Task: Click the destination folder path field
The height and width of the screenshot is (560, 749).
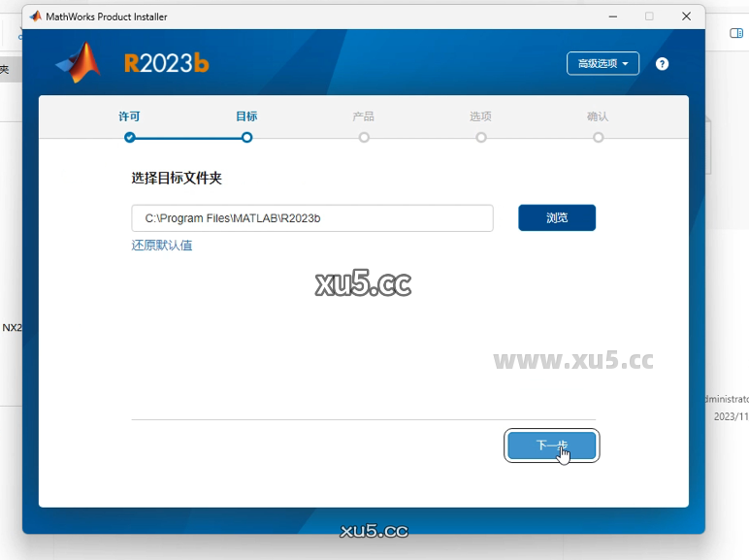Action: coord(312,218)
